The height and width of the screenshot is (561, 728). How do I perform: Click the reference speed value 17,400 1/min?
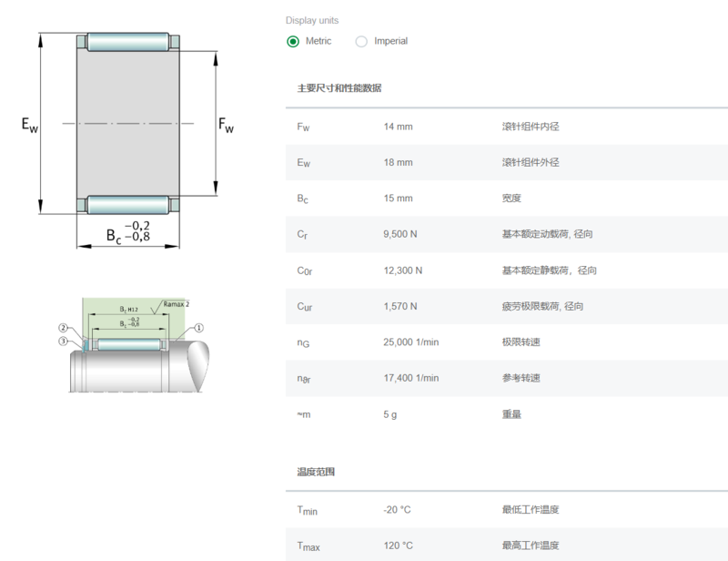[x=411, y=378]
